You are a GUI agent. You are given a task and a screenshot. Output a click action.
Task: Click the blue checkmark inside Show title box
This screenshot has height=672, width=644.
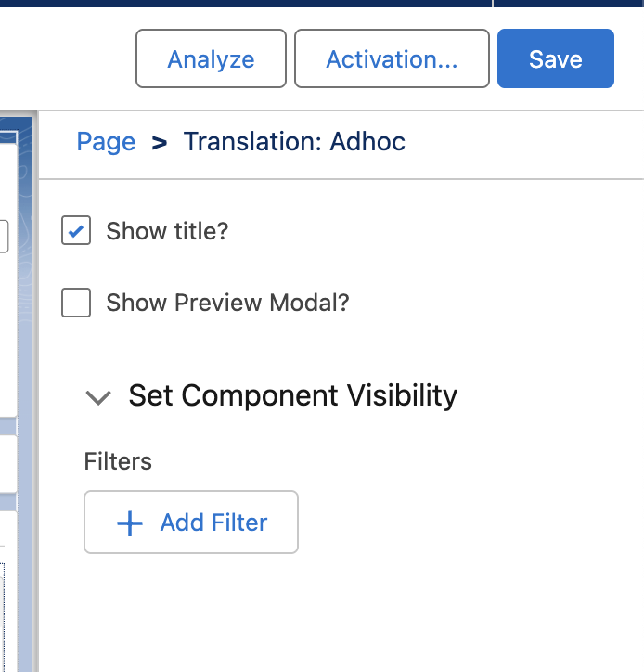[76, 231]
